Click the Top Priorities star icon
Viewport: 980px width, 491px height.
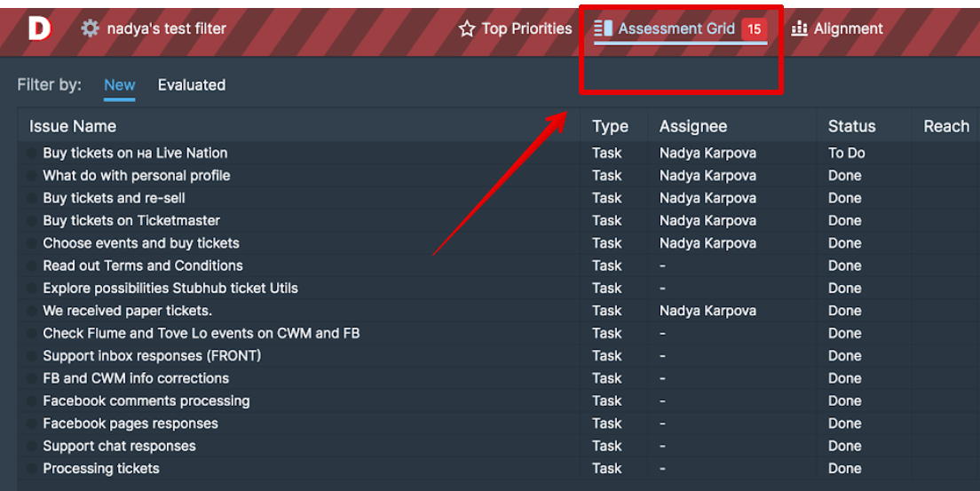point(467,29)
